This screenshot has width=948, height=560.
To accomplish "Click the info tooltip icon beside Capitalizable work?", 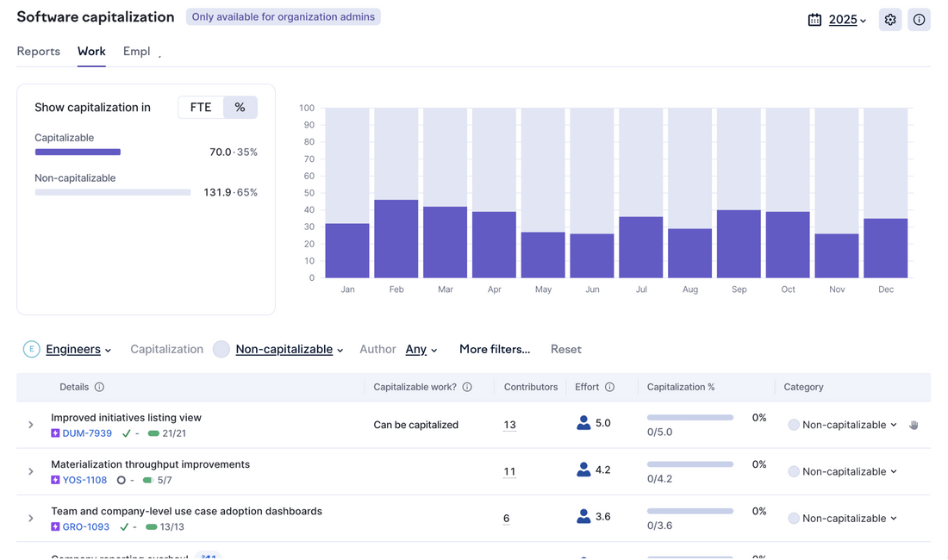I will point(467,387).
